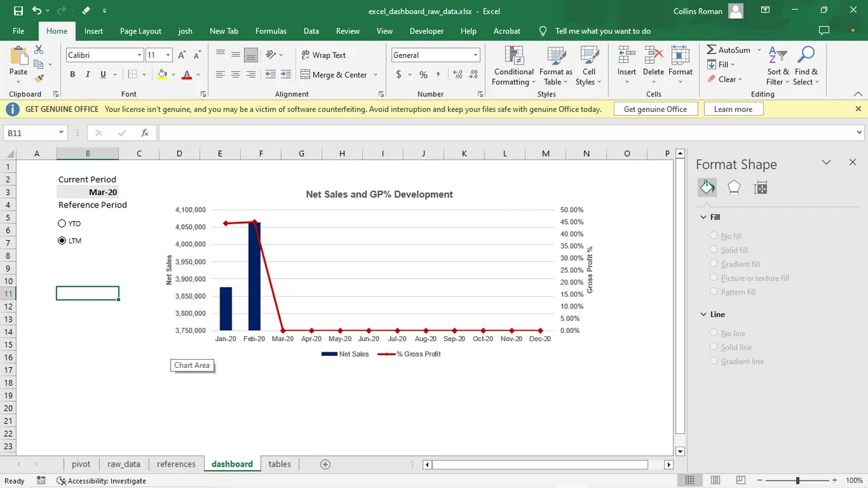Apply bold formatting to cell
This screenshot has width=868, height=488.
tap(72, 74)
